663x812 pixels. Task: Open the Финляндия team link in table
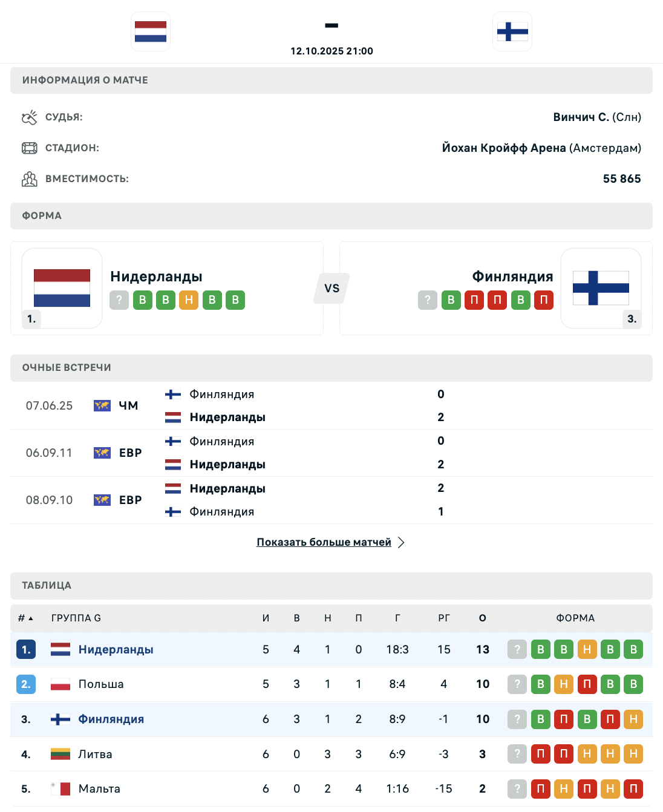pos(111,719)
